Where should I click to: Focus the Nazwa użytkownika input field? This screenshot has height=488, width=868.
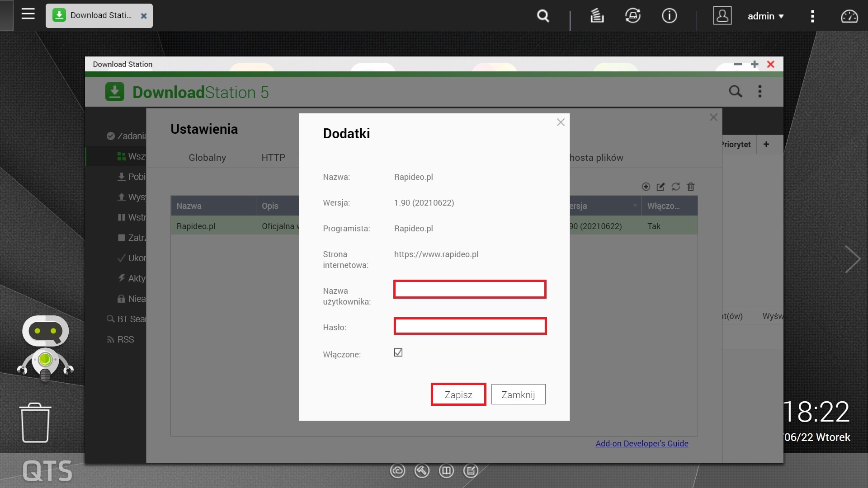[x=470, y=289]
